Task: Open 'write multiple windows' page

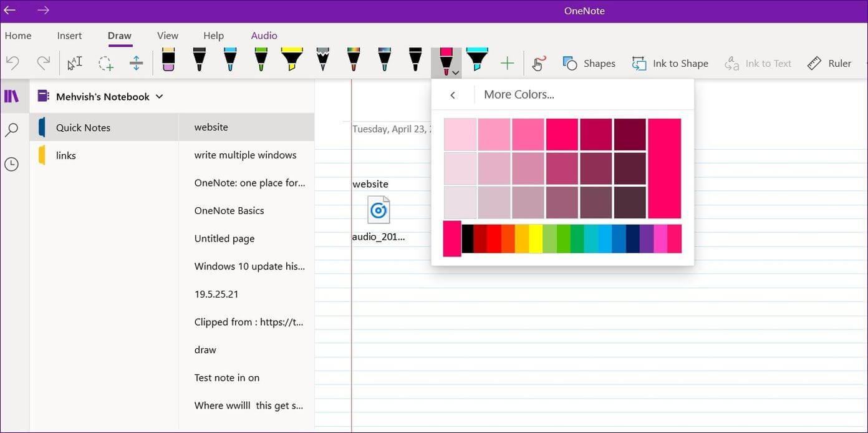Action: (x=246, y=155)
